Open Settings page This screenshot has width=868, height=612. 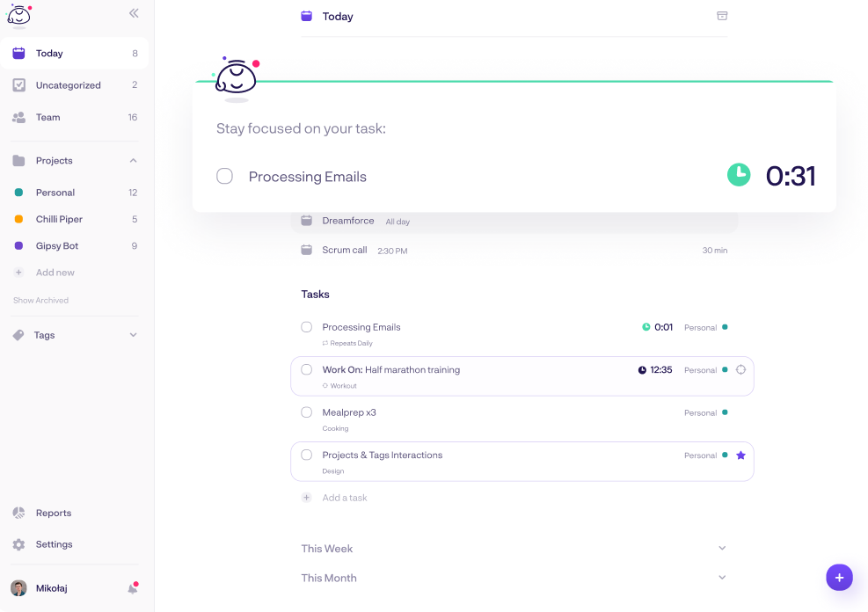(55, 544)
